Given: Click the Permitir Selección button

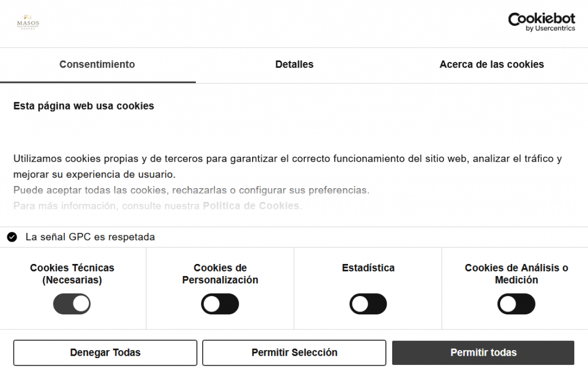Looking at the screenshot, I should (x=294, y=353).
